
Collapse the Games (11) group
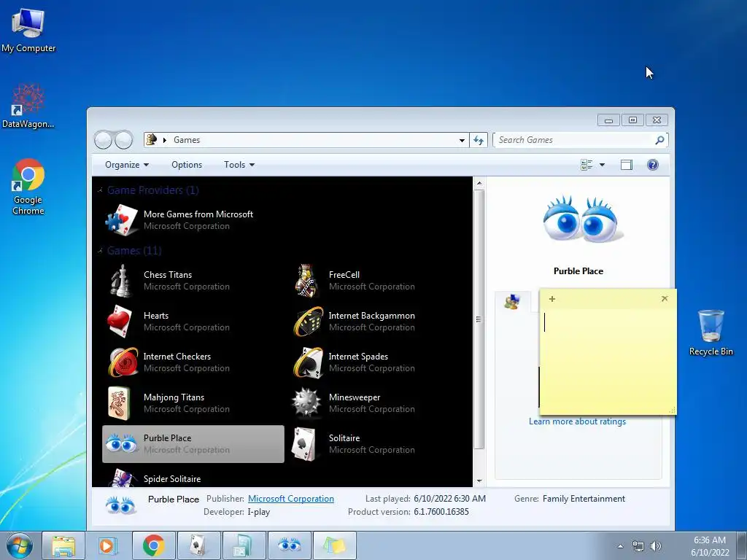(101, 251)
